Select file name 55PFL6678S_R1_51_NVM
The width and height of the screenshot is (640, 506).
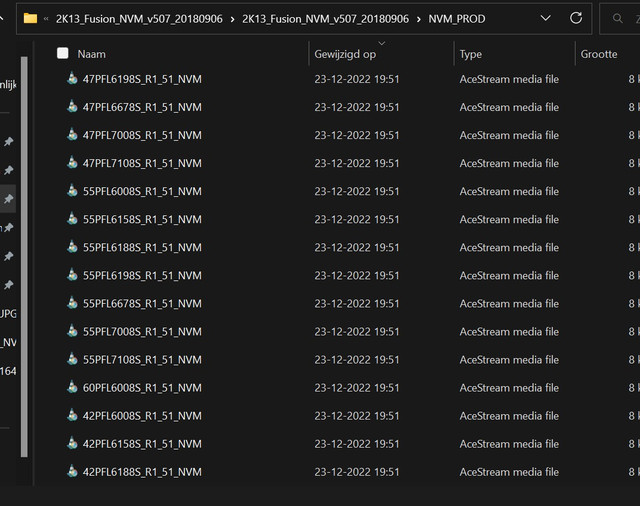[x=142, y=304]
